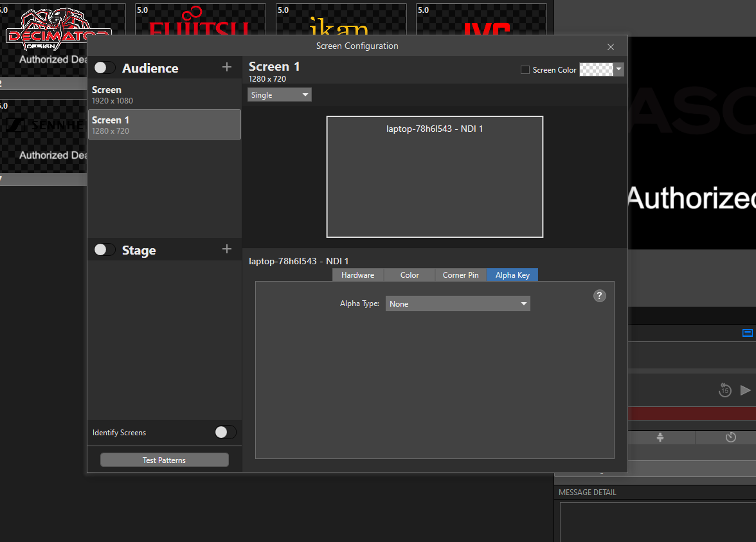Image resolution: width=756 pixels, height=542 pixels.
Task: Select Screen 1 in the Audience list
Action: point(164,124)
